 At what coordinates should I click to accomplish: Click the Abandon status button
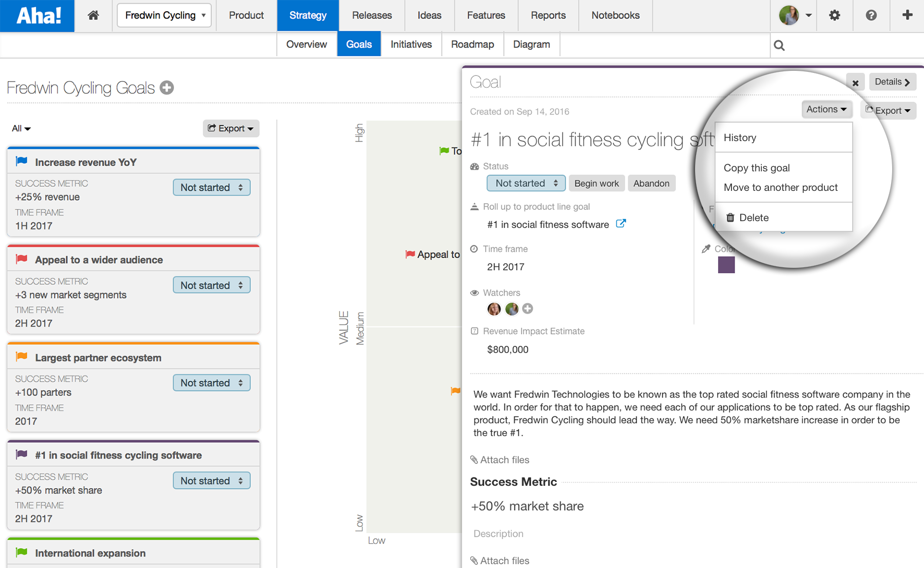[651, 183]
